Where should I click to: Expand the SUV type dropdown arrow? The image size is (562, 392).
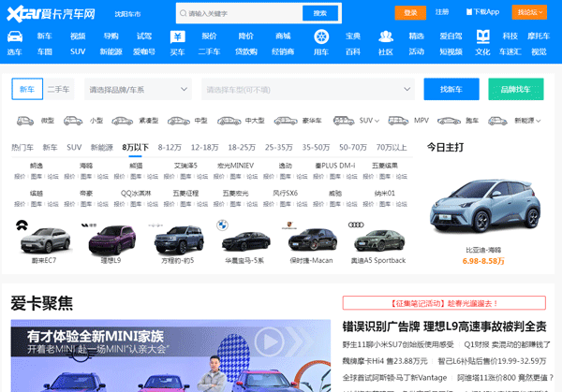tap(377, 121)
